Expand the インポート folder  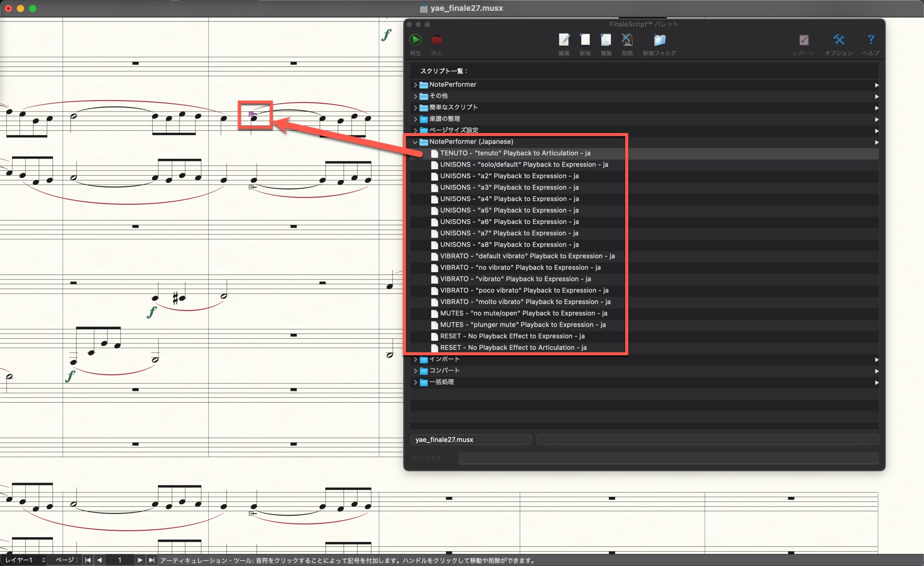click(415, 359)
